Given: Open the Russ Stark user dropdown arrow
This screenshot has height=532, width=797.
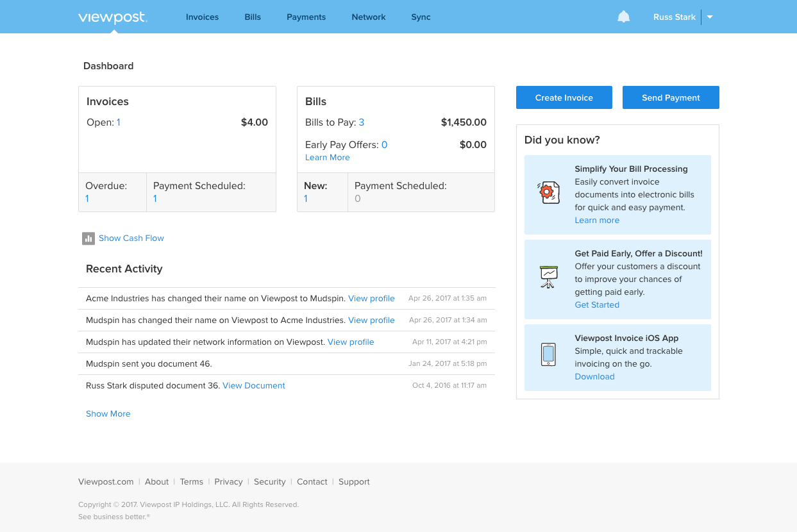Looking at the screenshot, I should pyautogui.click(x=710, y=17).
